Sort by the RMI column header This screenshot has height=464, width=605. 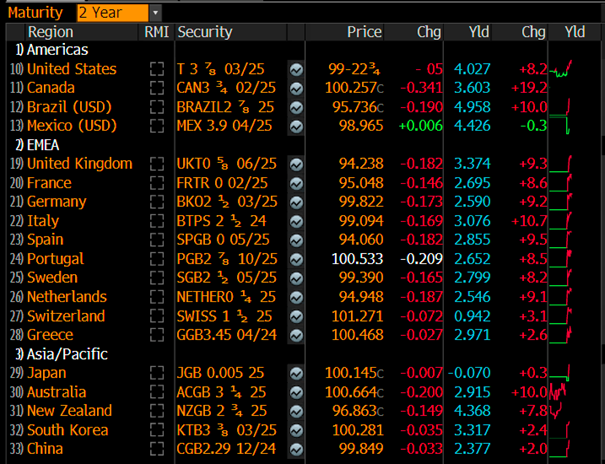click(x=157, y=32)
